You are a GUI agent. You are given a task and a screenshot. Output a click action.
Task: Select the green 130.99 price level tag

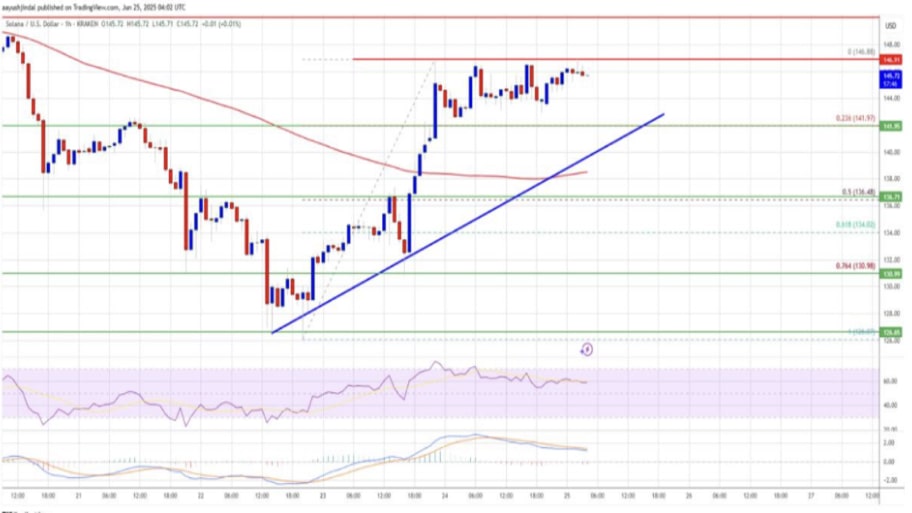click(892, 274)
